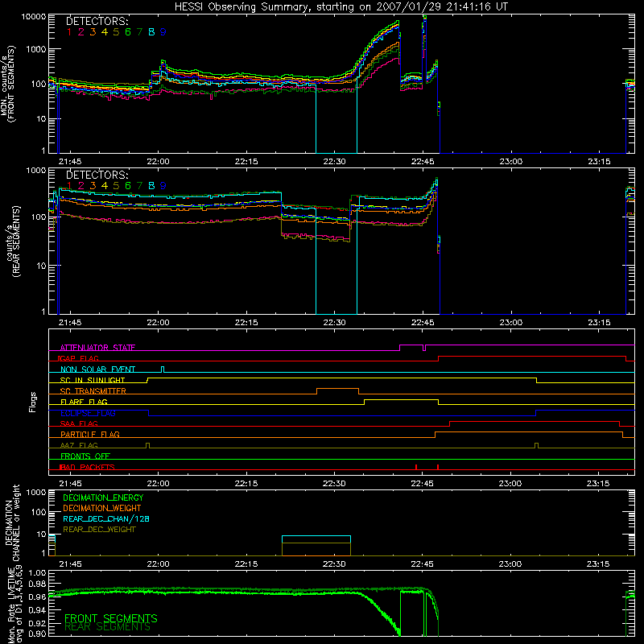
Task: Click the MON. counts/s (FRONT SEGMENTS) axis title
Action: [x=7, y=85]
